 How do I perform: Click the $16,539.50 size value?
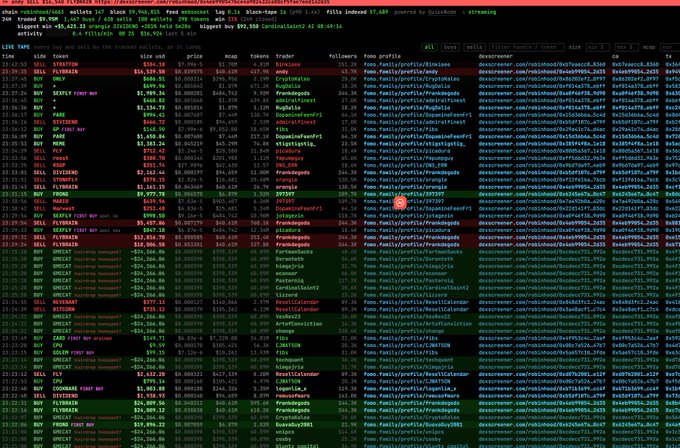(149, 72)
